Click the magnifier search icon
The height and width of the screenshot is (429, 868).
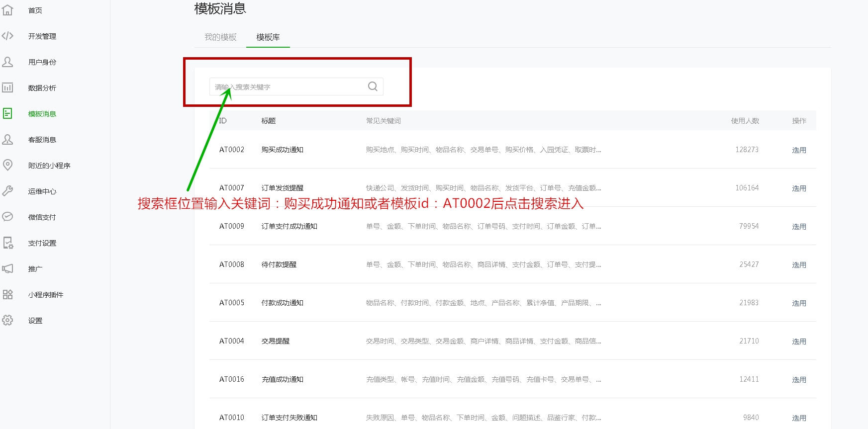pos(373,86)
